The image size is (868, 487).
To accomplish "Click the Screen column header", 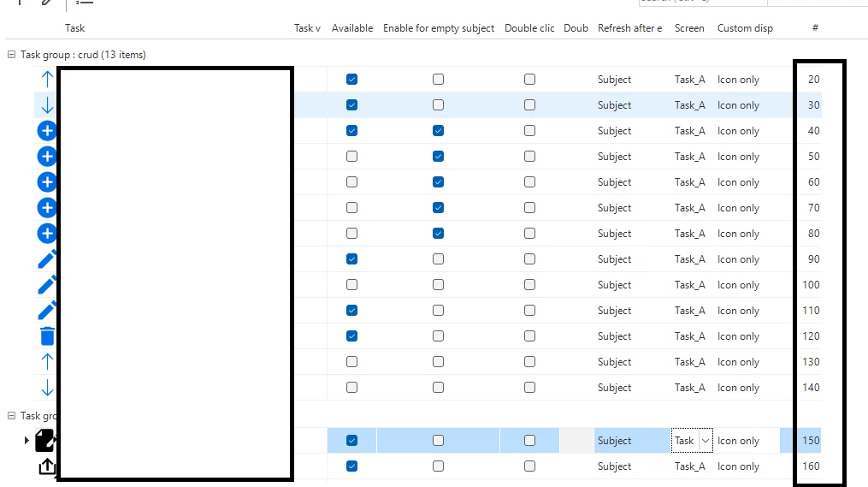I will tap(689, 28).
